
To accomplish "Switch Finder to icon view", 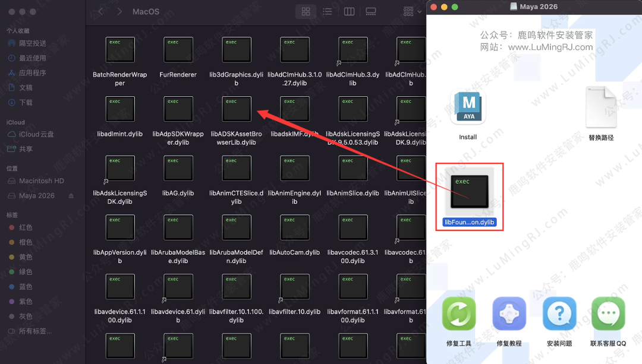I will pos(306,11).
